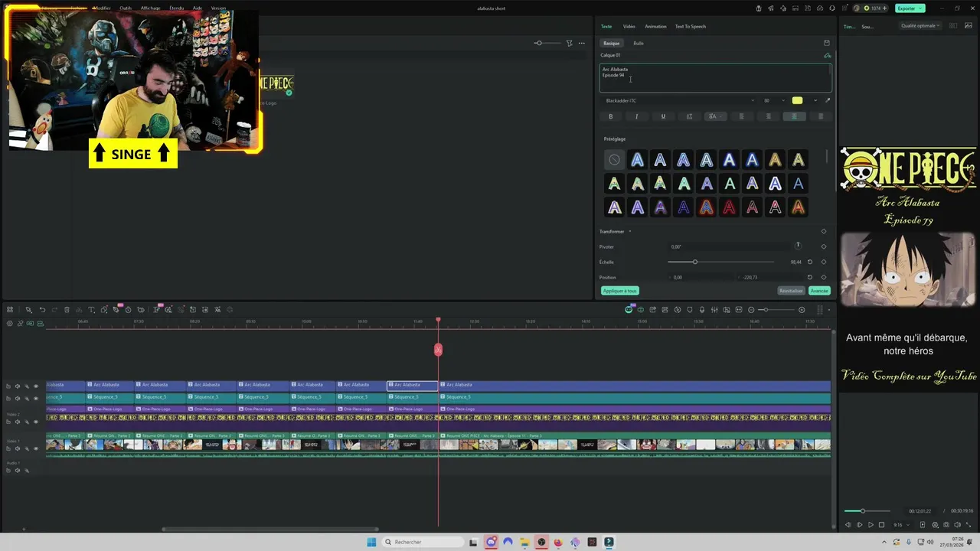This screenshot has width=980, height=551.
Task: Left-align the text
Action: pos(741,116)
